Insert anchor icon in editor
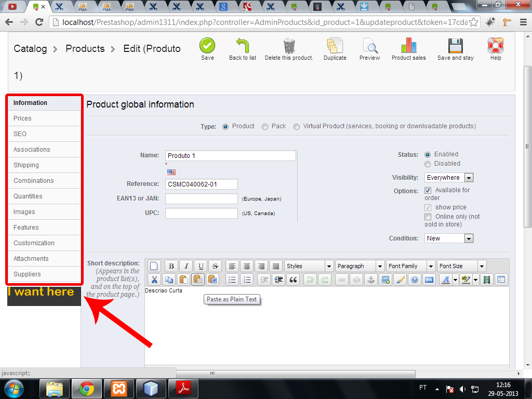Image resolution: width=532 pixels, height=399 pixels. coord(371,280)
